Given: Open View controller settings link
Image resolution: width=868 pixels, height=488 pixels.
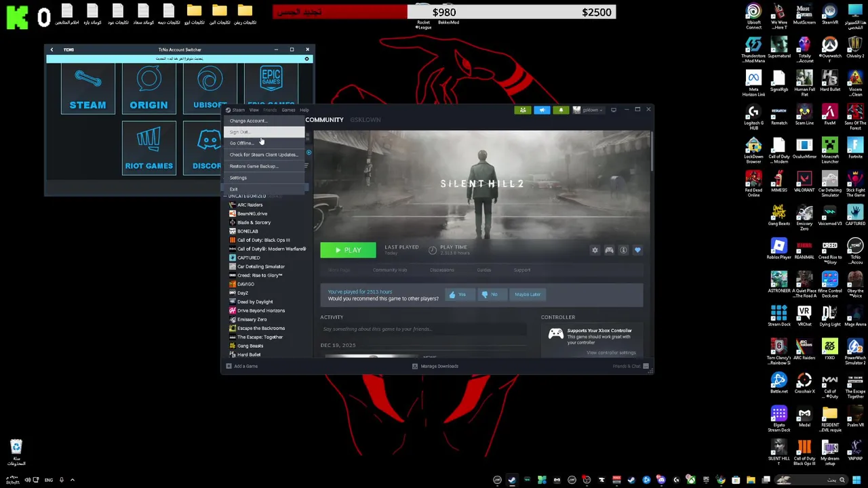Looking at the screenshot, I should click(611, 352).
